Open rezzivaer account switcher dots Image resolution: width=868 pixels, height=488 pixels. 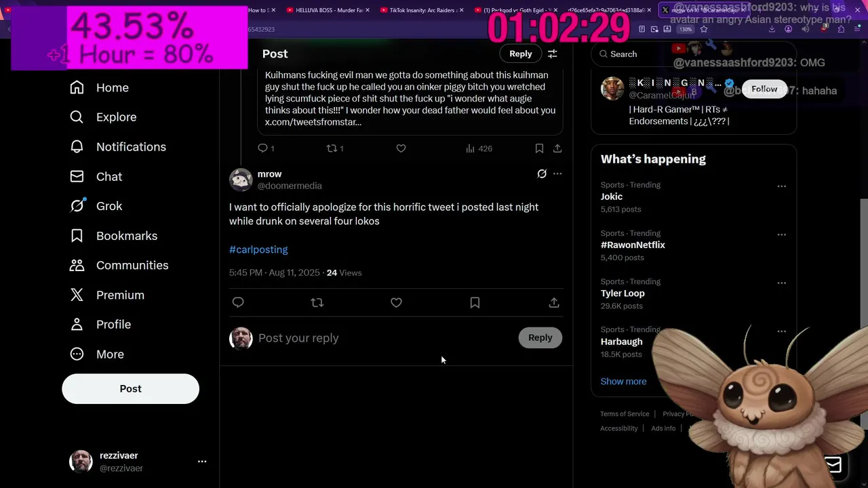coord(202,462)
